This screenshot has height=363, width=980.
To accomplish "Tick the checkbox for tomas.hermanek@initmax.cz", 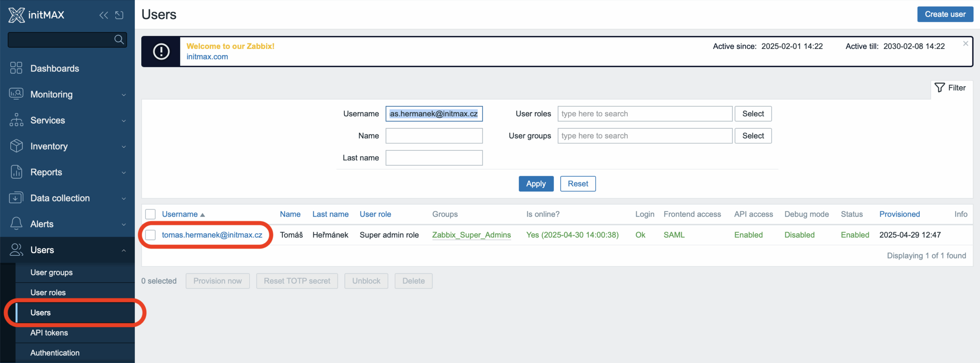I will (150, 235).
